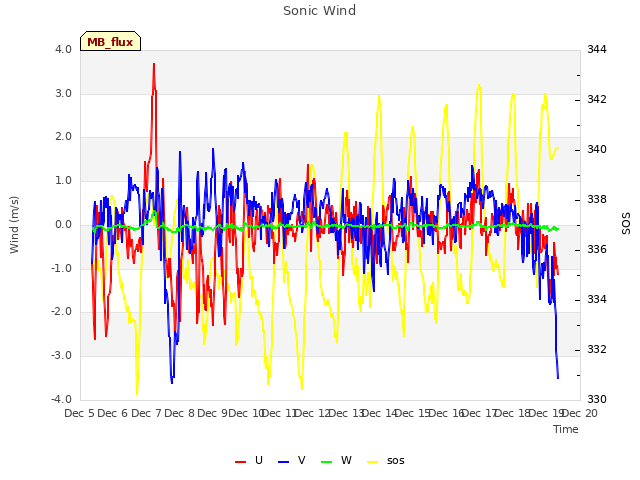This screenshot has height=480, width=640.
Task: Click the Dec 8 date tick
Action: point(180,413)
